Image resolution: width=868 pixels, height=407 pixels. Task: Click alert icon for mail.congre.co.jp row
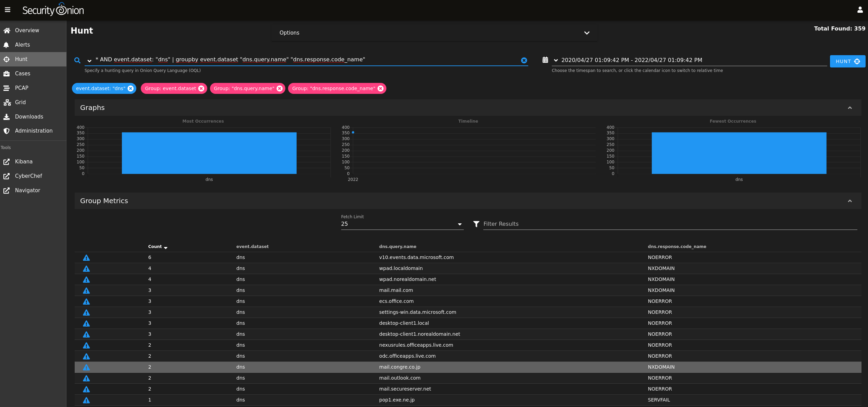click(x=86, y=367)
